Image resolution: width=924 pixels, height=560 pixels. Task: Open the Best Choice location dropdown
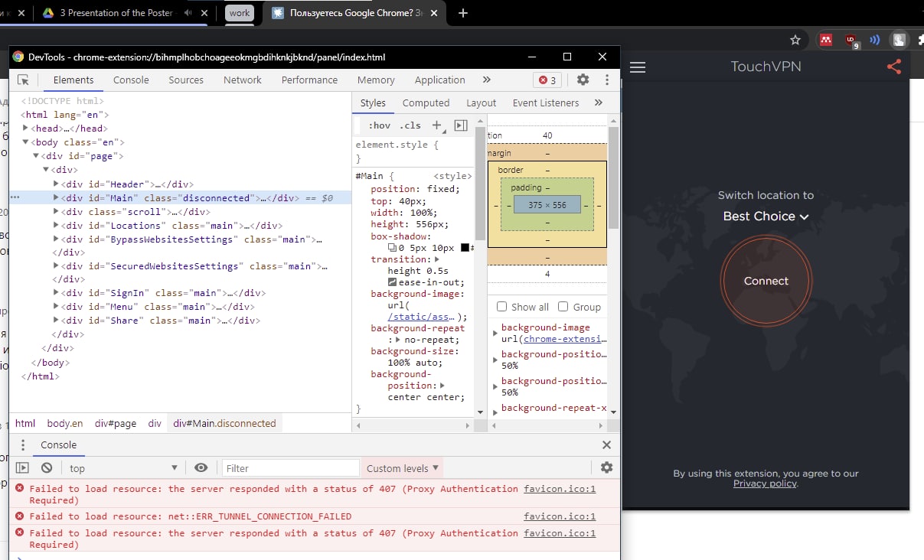pos(766,217)
